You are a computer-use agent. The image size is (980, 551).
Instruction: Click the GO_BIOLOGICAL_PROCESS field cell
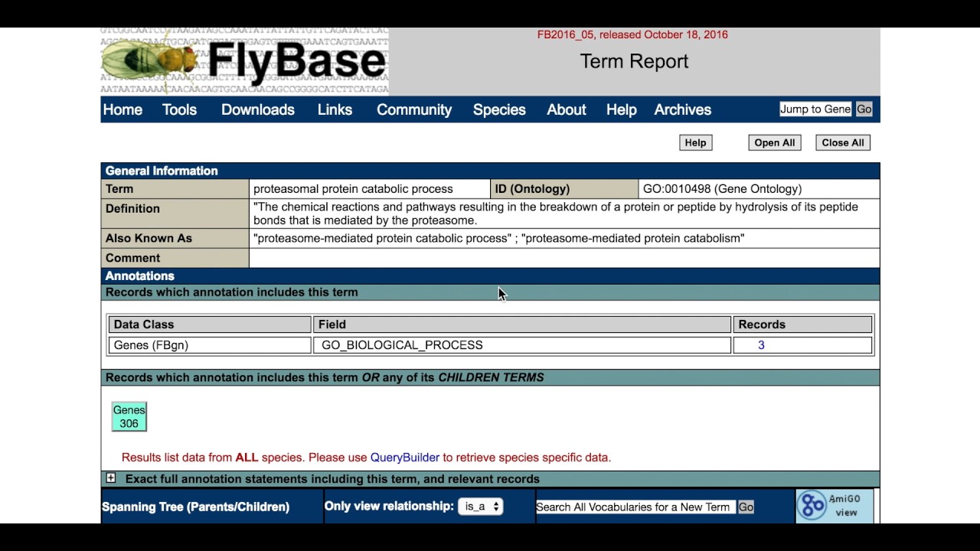pyautogui.click(x=522, y=345)
